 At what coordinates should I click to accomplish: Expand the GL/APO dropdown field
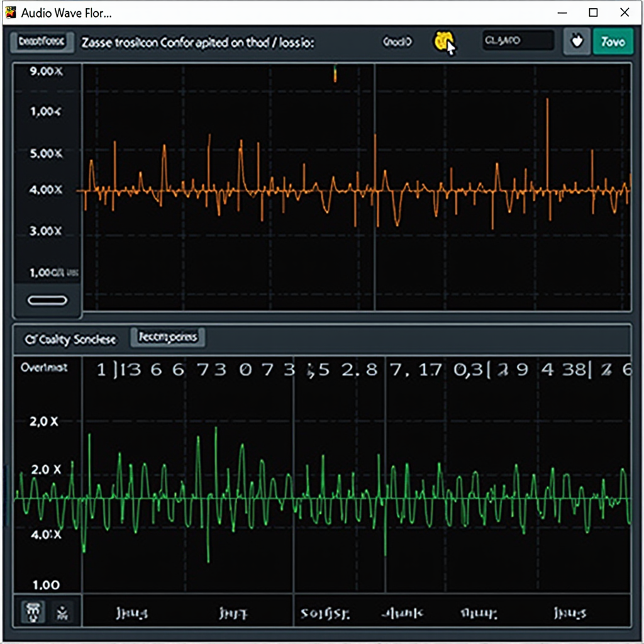coord(517,39)
